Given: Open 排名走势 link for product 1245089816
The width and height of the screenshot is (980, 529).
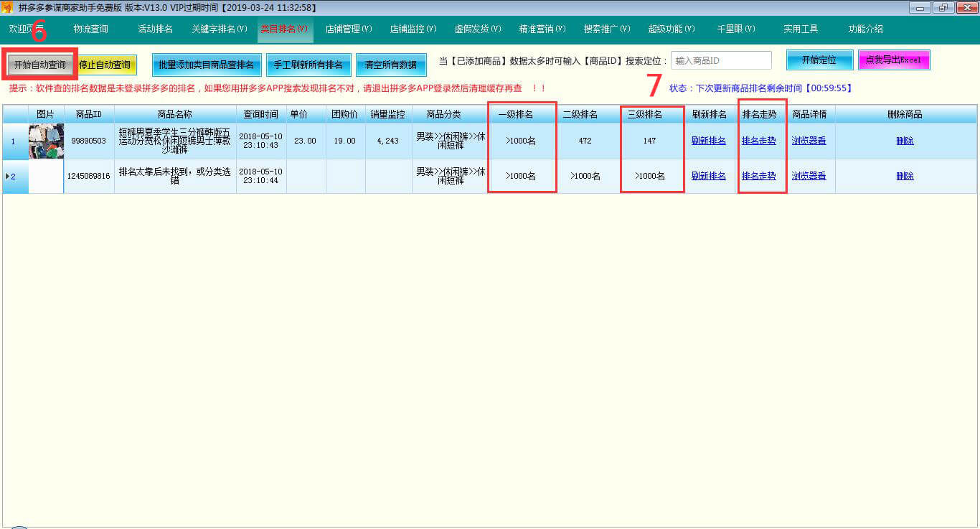Looking at the screenshot, I should (x=759, y=176).
